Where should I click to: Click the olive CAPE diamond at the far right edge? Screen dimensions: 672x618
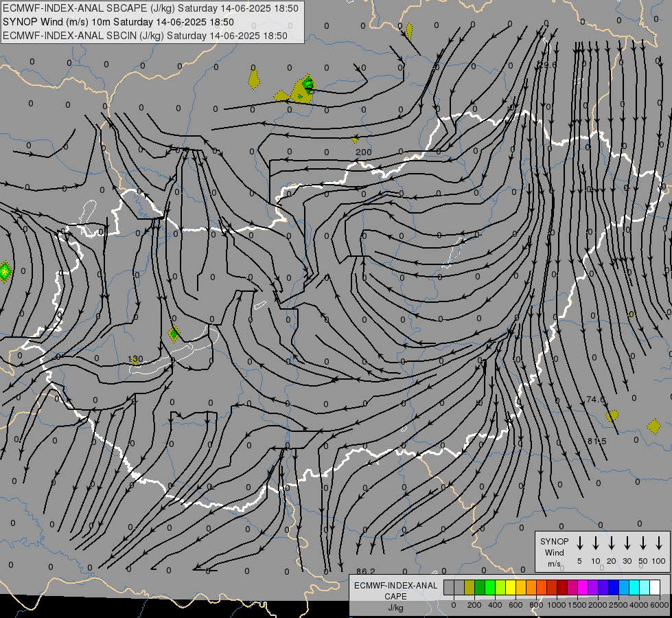click(653, 426)
